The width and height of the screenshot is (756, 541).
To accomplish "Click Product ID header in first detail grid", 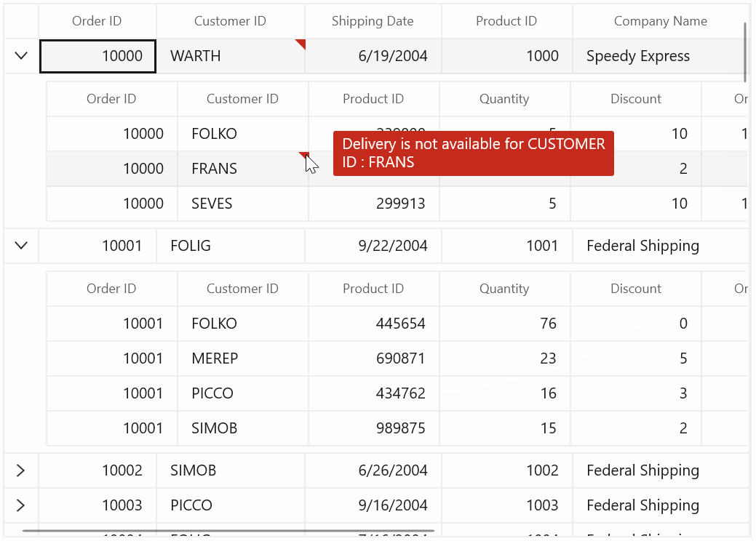I will point(373,99).
